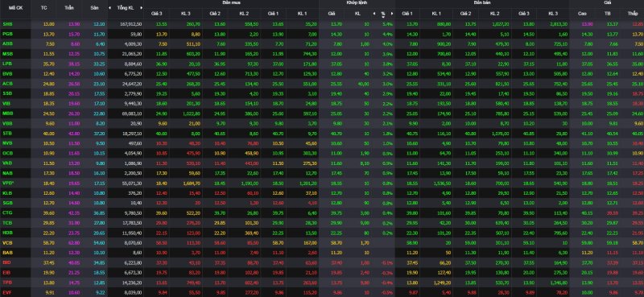644x297 pixels.
Task: Open the VCB stock symbol
Action: click(7, 242)
